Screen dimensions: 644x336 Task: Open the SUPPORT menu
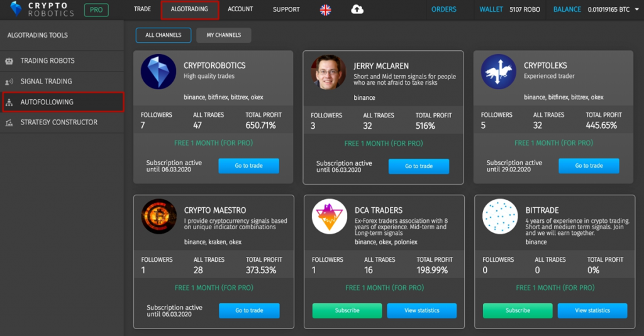[286, 9]
